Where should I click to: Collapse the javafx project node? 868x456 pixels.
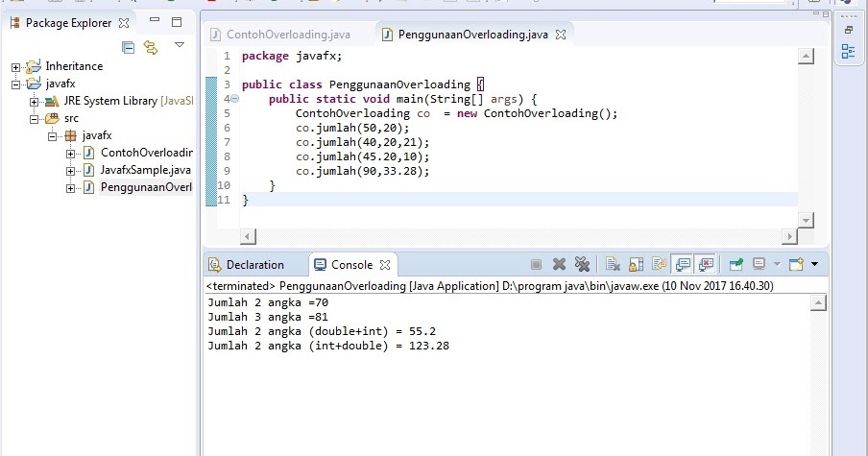click(15, 84)
